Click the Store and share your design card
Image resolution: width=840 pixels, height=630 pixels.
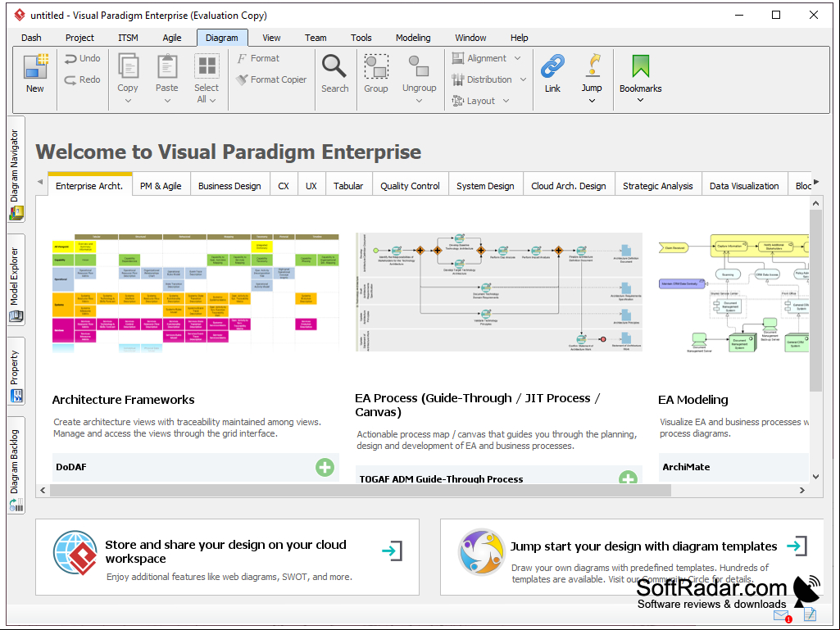227,556
